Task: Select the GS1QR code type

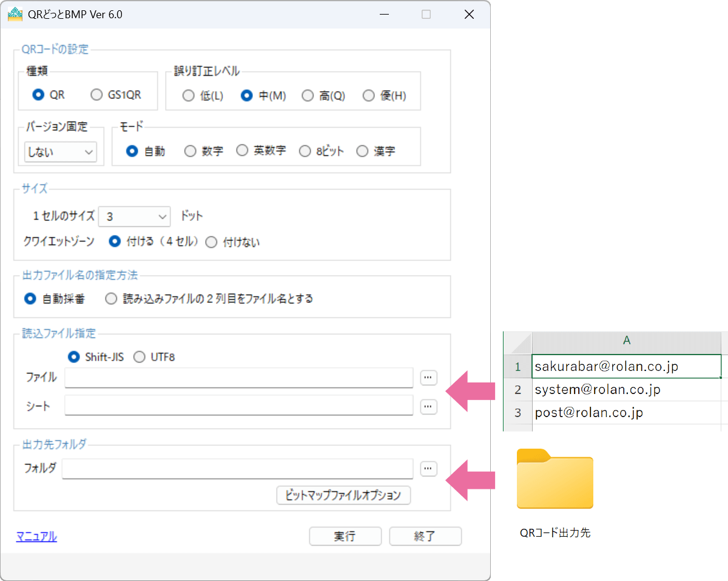Action: pos(96,95)
